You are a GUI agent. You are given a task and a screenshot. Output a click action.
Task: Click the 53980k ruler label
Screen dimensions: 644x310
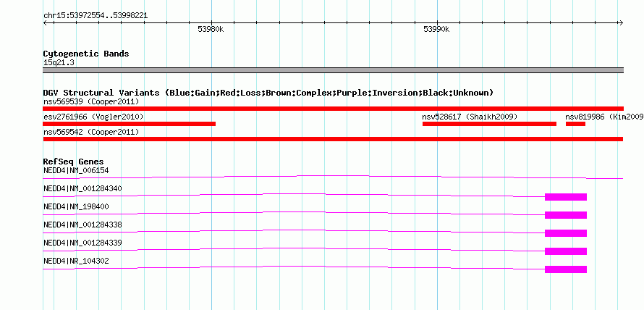point(211,29)
